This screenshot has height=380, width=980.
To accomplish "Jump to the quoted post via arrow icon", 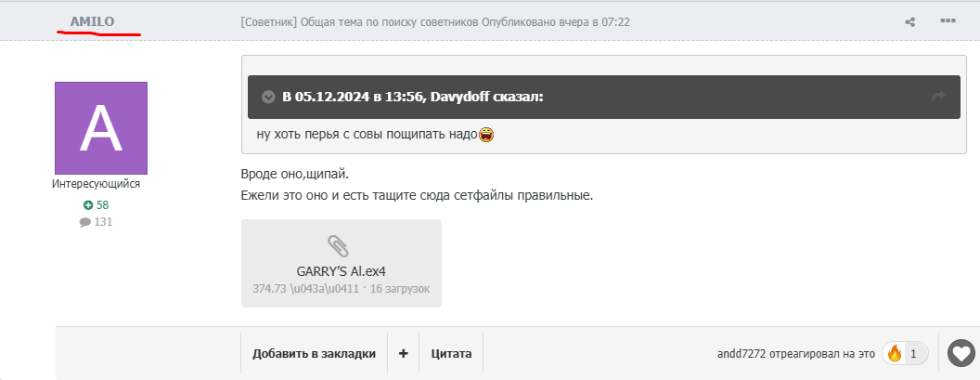I will pyautogui.click(x=938, y=97).
